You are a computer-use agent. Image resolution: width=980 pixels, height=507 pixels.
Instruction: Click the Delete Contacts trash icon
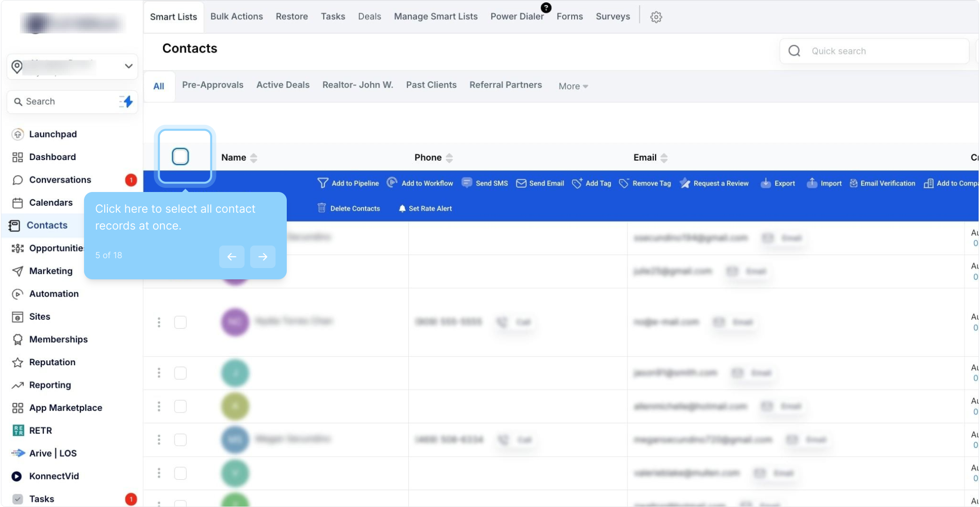322,208
